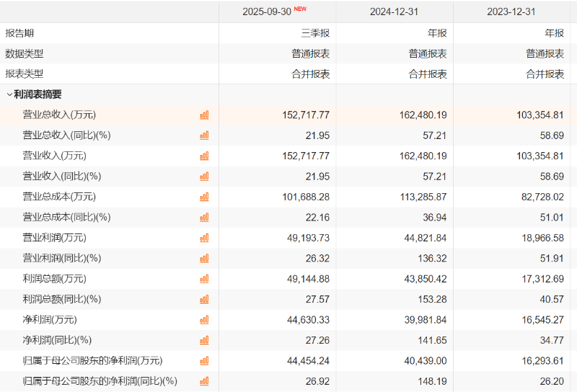
Task: Click the 归属于母公司股东的净利润(同比)(%) row label
Action: tap(100, 381)
